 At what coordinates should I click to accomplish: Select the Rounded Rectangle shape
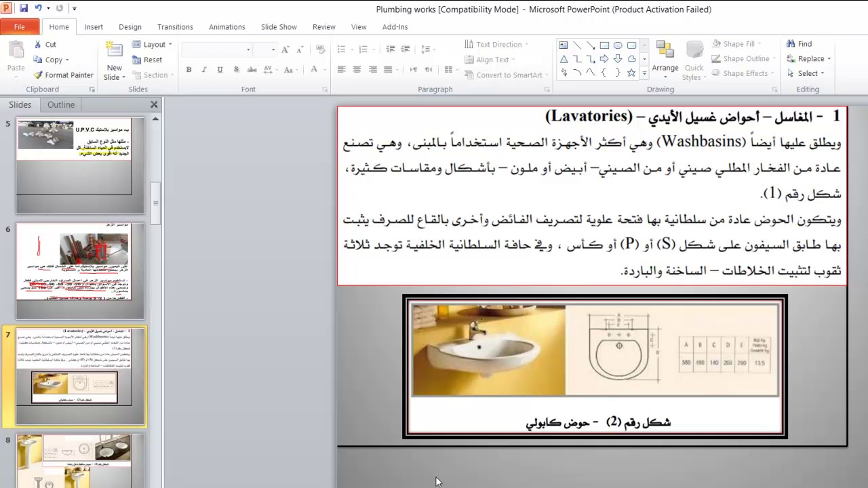click(x=631, y=45)
